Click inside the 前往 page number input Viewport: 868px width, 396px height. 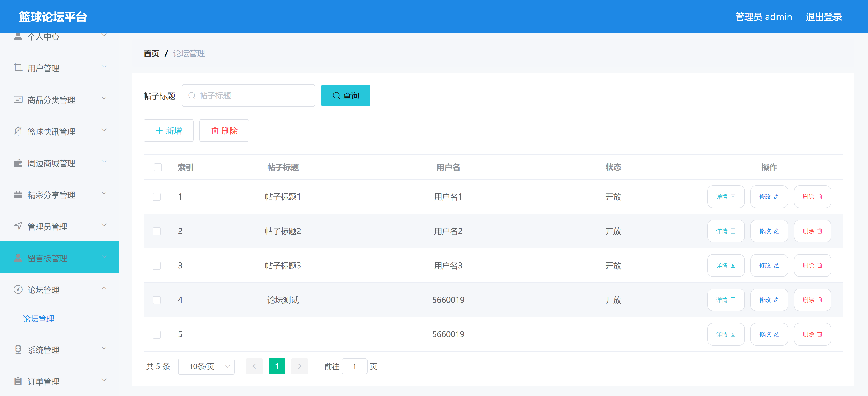pyautogui.click(x=354, y=366)
